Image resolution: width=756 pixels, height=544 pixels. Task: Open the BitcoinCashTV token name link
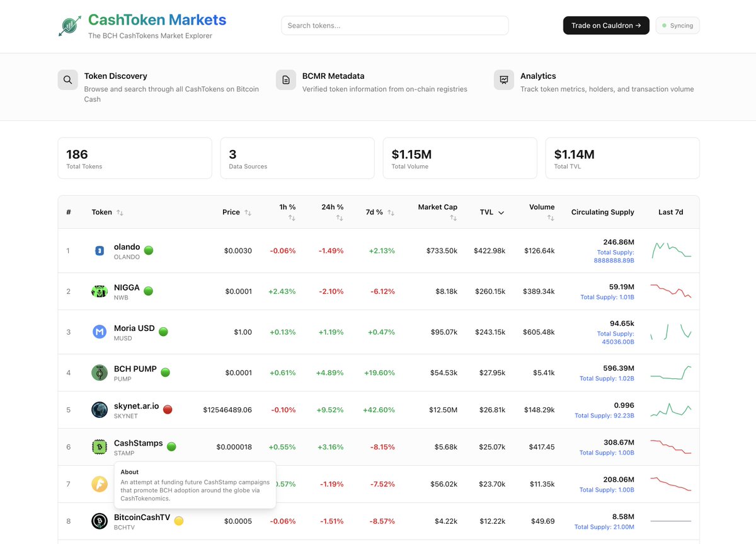click(x=142, y=517)
